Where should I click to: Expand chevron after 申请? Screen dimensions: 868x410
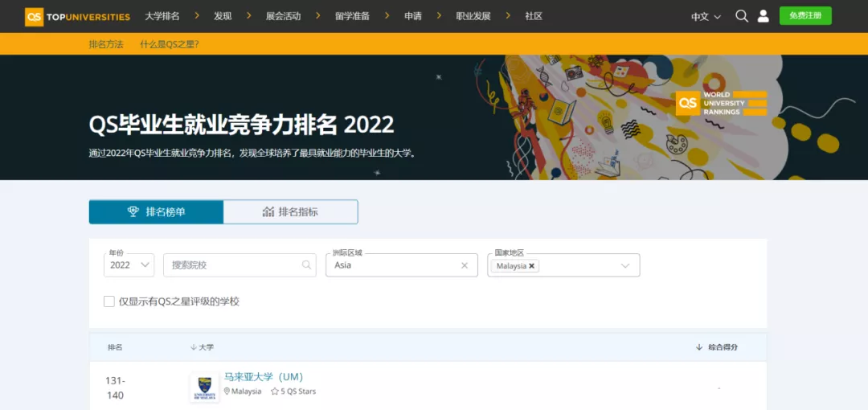pos(439,16)
